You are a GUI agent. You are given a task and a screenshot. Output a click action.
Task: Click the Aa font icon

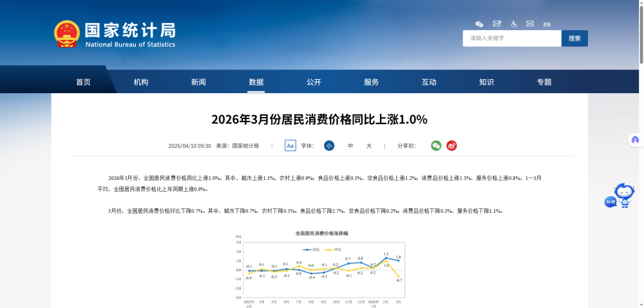point(290,146)
